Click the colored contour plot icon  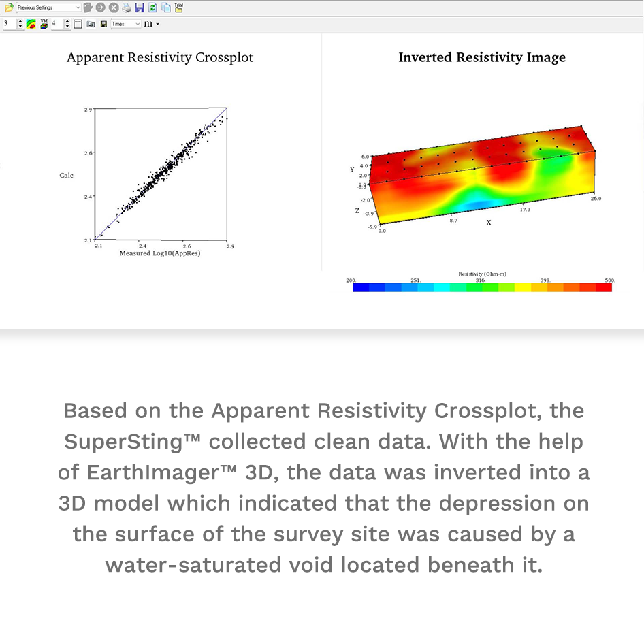click(x=31, y=24)
